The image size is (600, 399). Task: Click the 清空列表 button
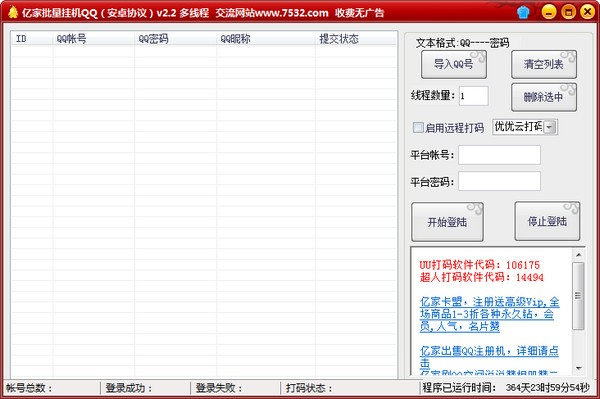click(544, 64)
